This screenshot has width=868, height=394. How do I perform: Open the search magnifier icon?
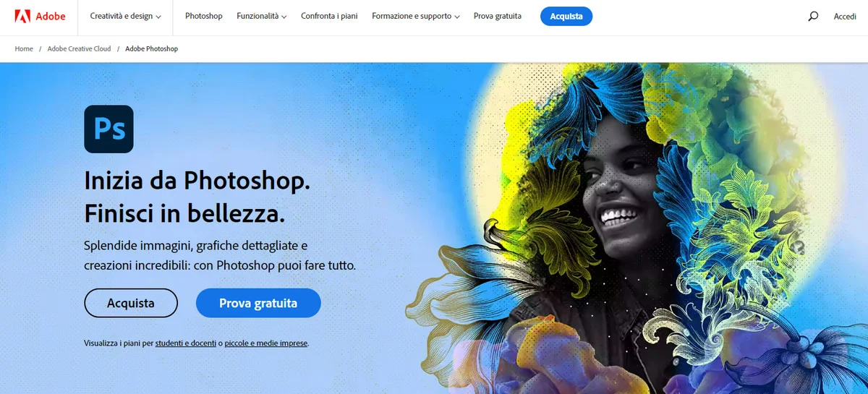tap(813, 16)
